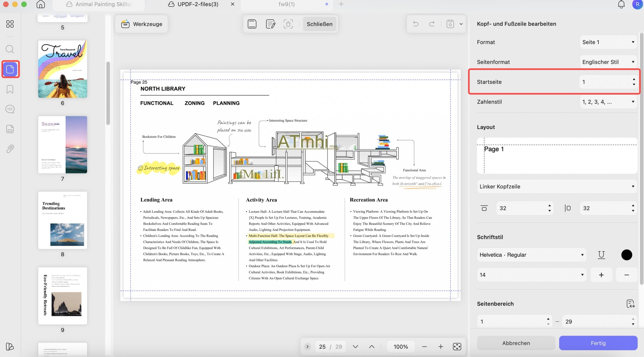Select the background/watermark tool icon
Screen dimensions: 644x357
coord(270,24)
